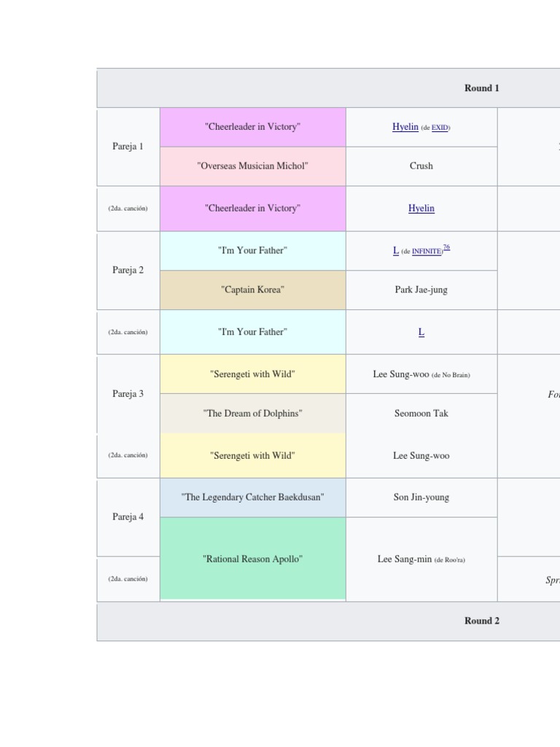Click the Pareja 1 row label
Viewport: 560px width, 747px height.
(x=128, y=147)
